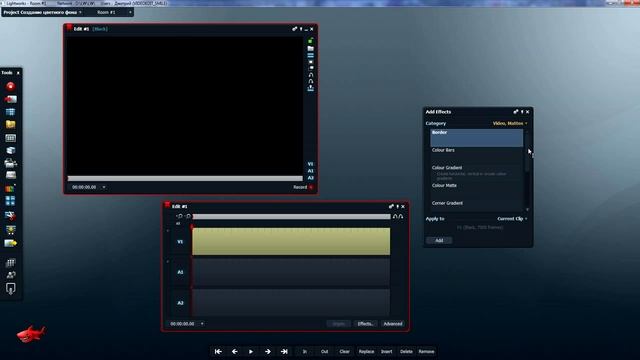Click the red shark logo
Image resolution: width=640 pixels, height=360 pixels.
click(31, 334)
